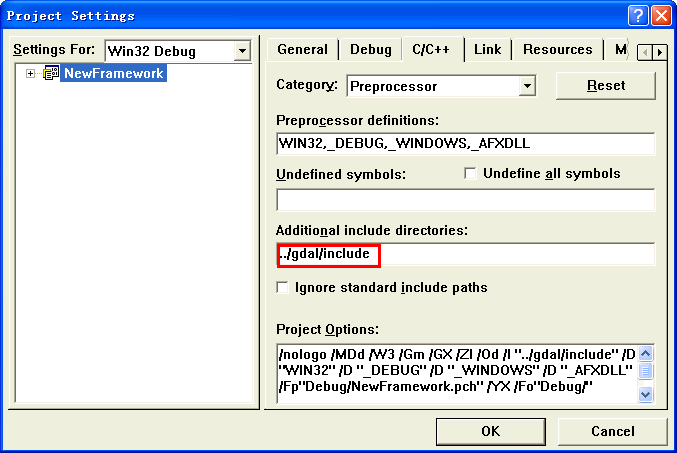Switch to the General tab
Viewport: 677px width, 453px height.
302,49
